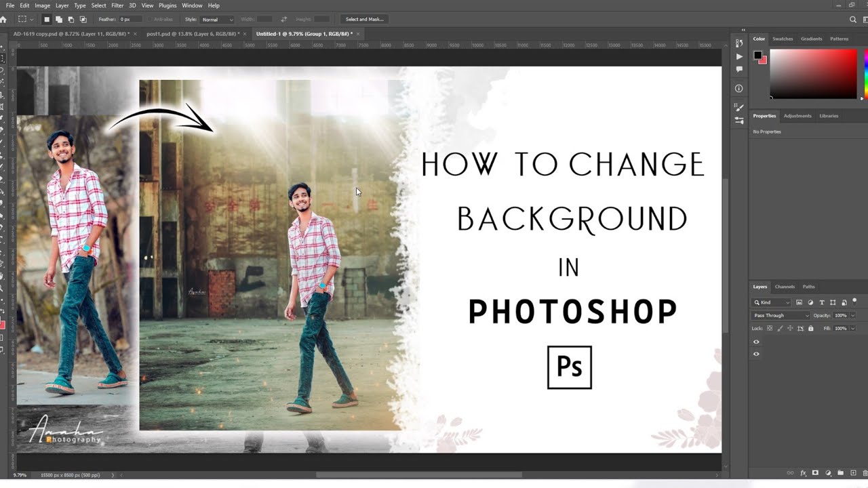
Task: Open the Comments panel icon
Action: (739, 69)
